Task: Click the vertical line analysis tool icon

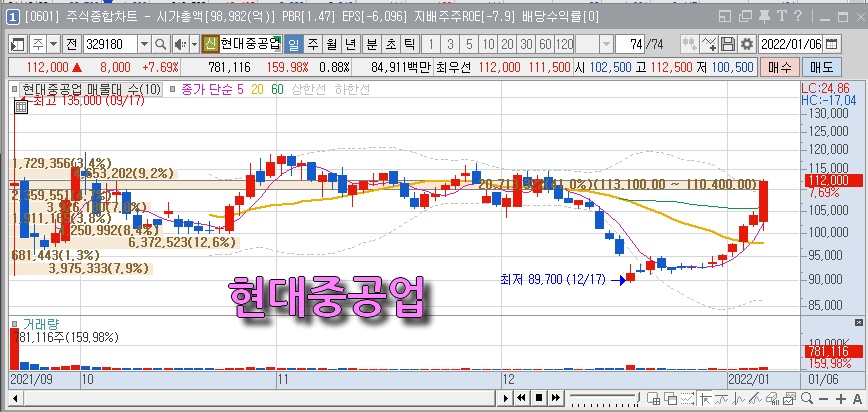Action: pos(740,398)
